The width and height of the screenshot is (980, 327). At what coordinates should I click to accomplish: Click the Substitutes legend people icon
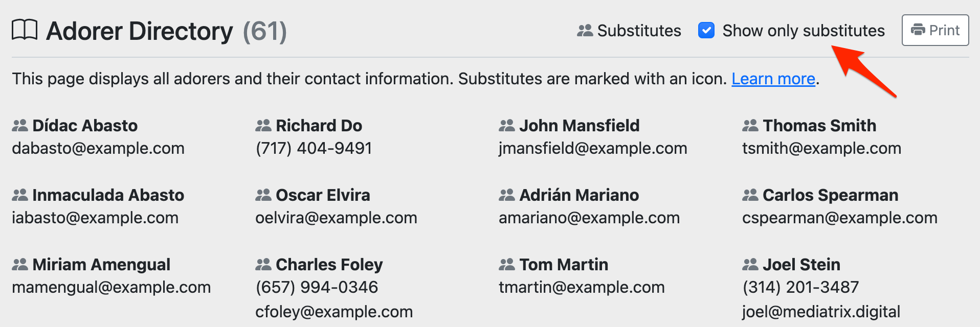(x=585, y=31)
